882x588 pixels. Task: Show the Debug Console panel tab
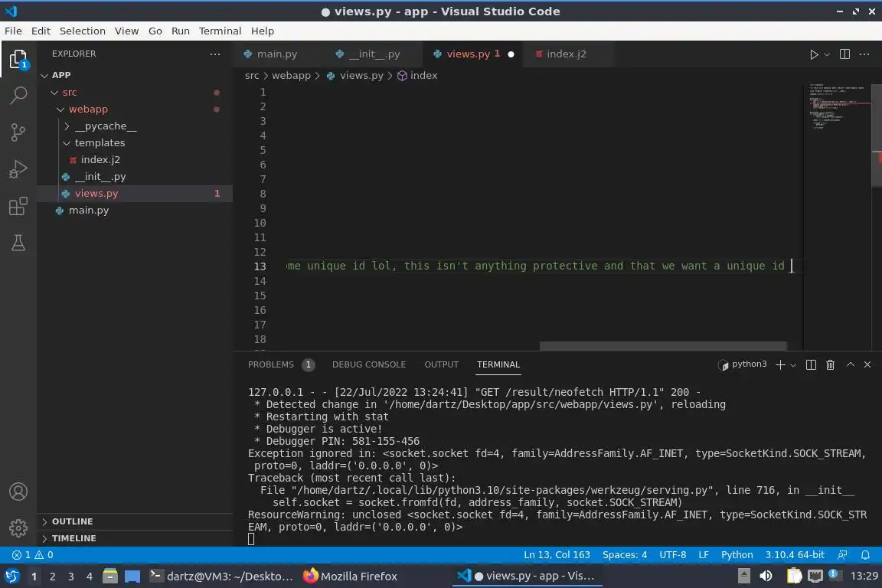[369, 364]
